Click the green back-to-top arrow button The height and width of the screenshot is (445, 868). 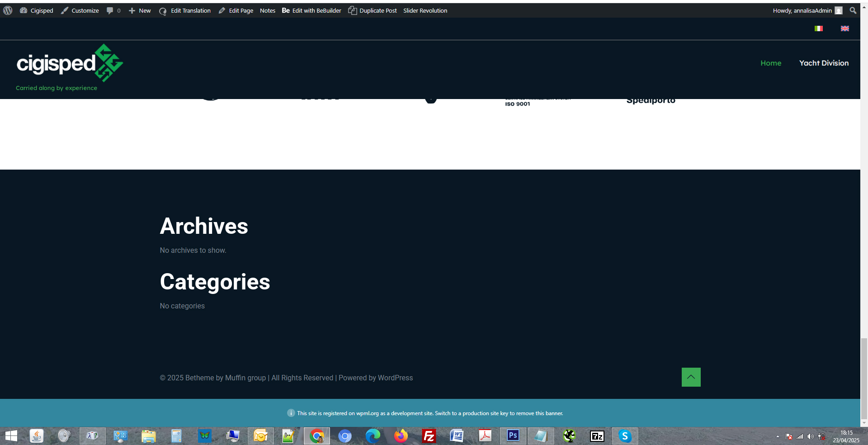[x=691, y=377]
